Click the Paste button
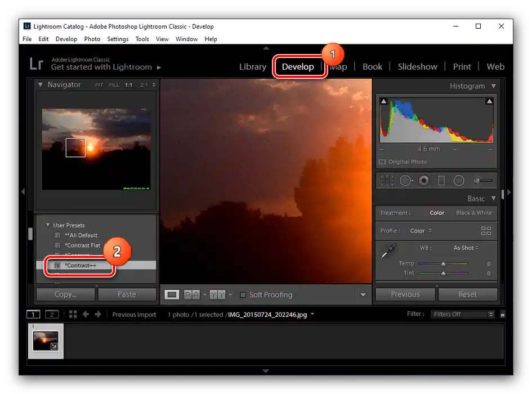The image size is (532, 394). (x=127, y=294)
